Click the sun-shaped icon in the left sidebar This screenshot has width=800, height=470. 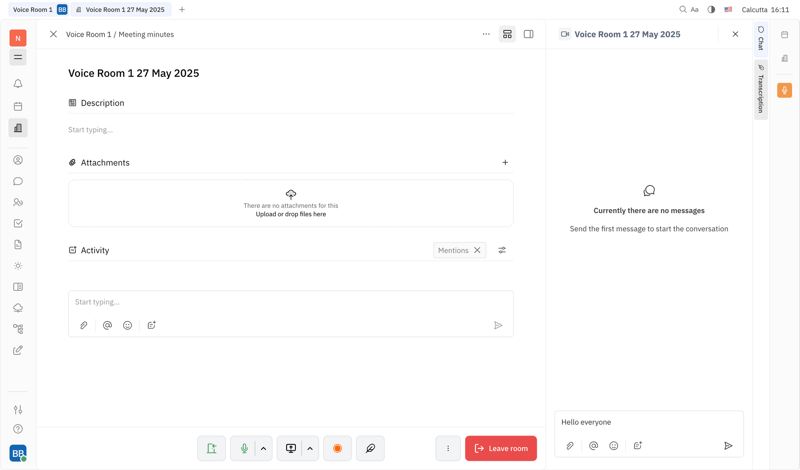[18, 265]
